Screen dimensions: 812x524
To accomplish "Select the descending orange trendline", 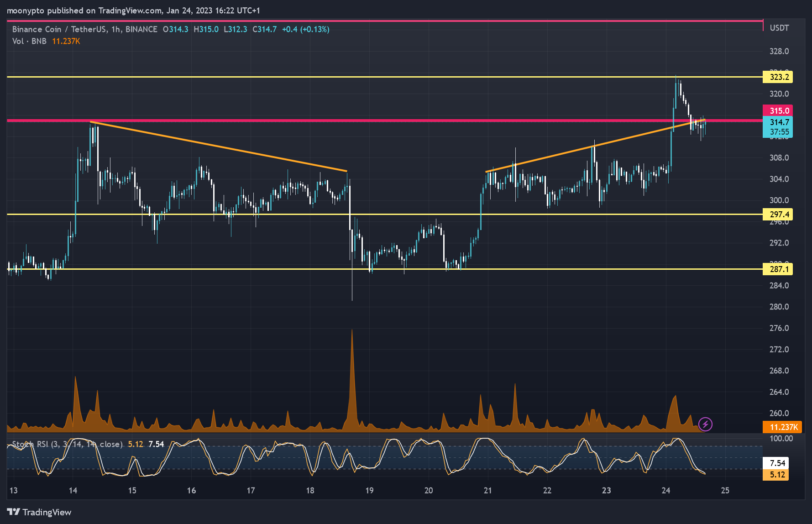I will click(219, 147).
